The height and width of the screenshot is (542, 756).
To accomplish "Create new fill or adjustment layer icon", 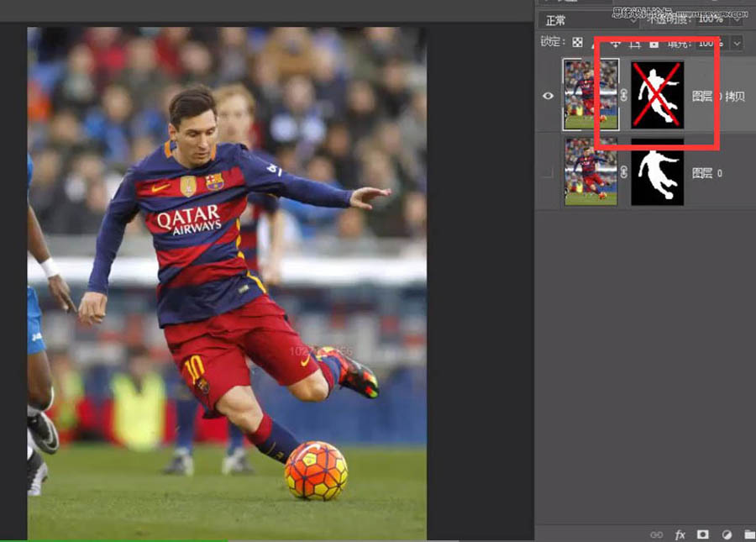I will [x=727, y=534].
